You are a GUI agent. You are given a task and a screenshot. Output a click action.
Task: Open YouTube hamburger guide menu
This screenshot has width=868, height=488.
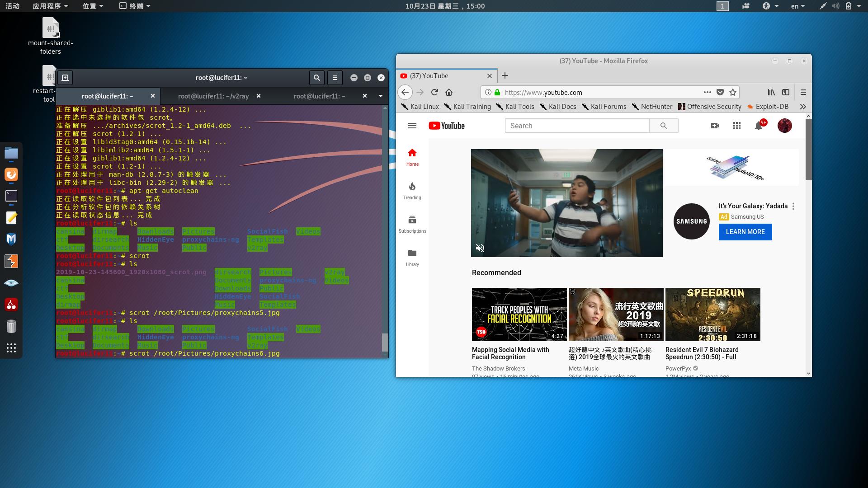[412, 126]
